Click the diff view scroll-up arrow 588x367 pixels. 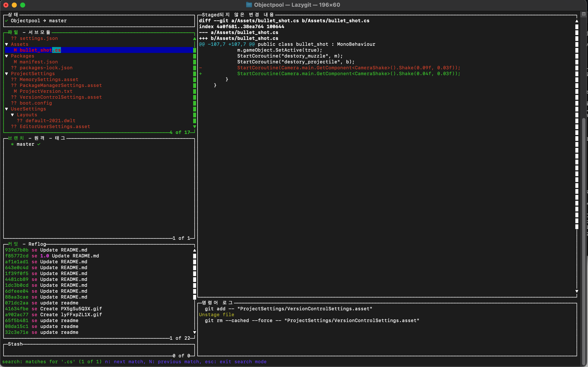pos(577,21)
